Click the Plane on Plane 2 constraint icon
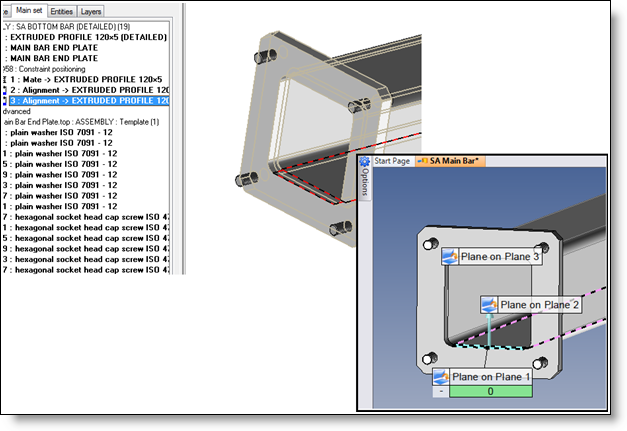Image resolution: width=627 pixels, height=431 pixels. point(489,305)
